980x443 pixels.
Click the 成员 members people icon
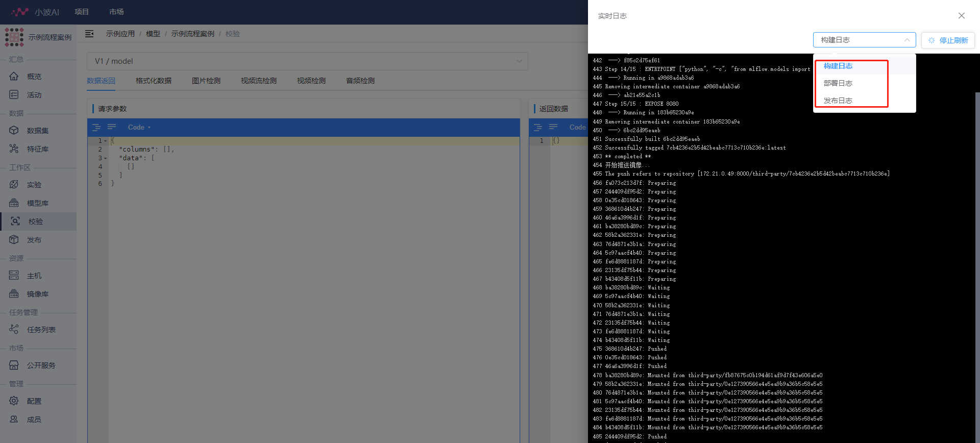click(x=14, y=419)
